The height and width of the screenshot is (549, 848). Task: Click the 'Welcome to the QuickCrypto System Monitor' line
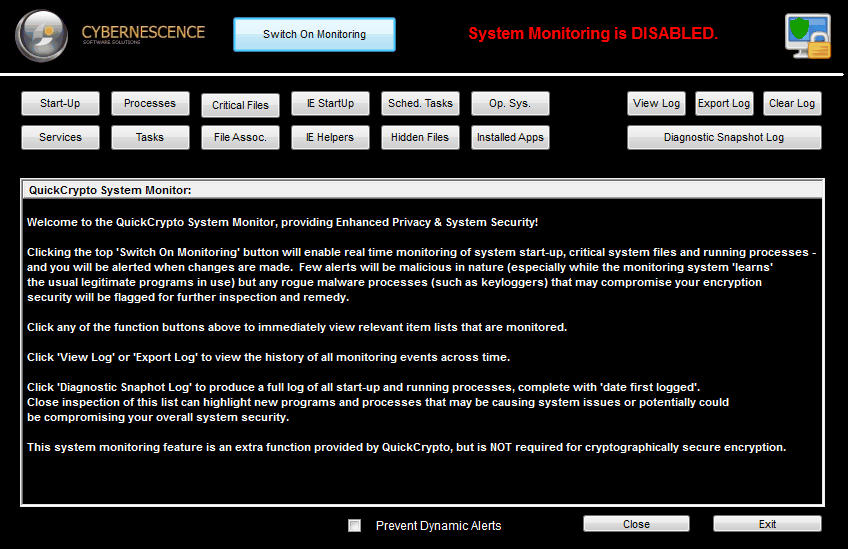click(x=282, y=222)
